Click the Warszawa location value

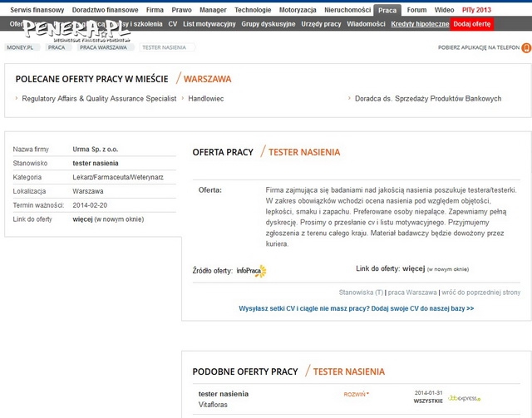(x=88, y=191)
